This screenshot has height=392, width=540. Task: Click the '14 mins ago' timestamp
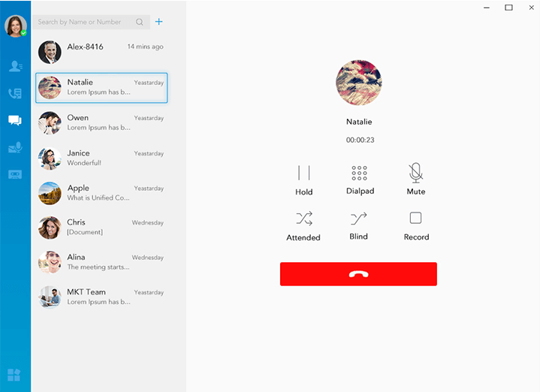(x=146, y=47)
